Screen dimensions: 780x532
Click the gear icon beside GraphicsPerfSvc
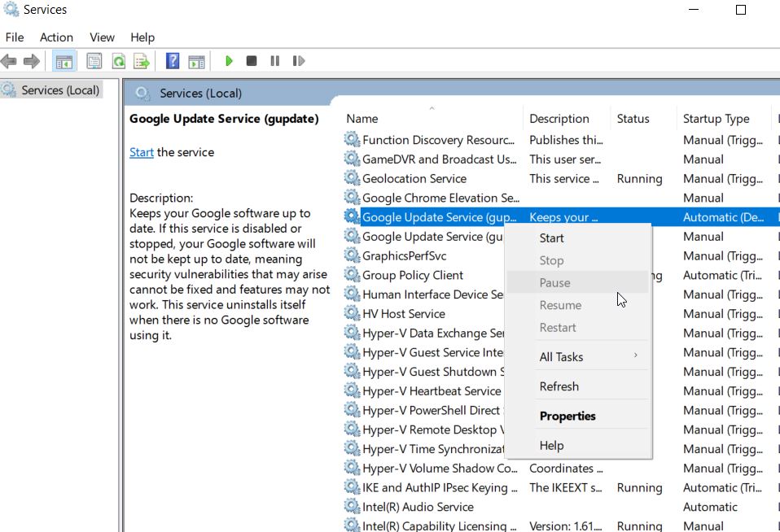[x=352, y=255]
